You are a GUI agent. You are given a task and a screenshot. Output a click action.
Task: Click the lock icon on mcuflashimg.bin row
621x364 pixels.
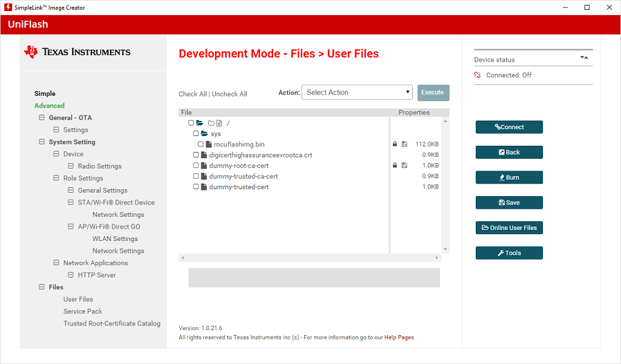(x=394, y=144)
